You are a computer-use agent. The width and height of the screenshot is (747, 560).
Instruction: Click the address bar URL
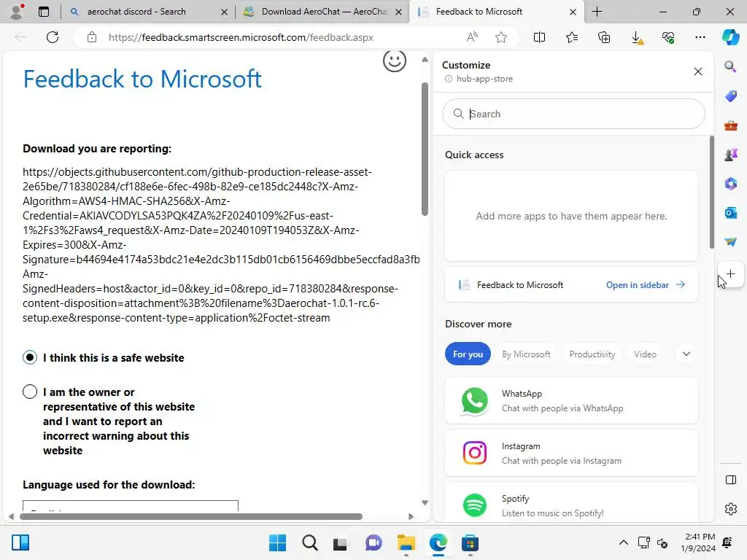pyautogui.click(x=241, y=37)
